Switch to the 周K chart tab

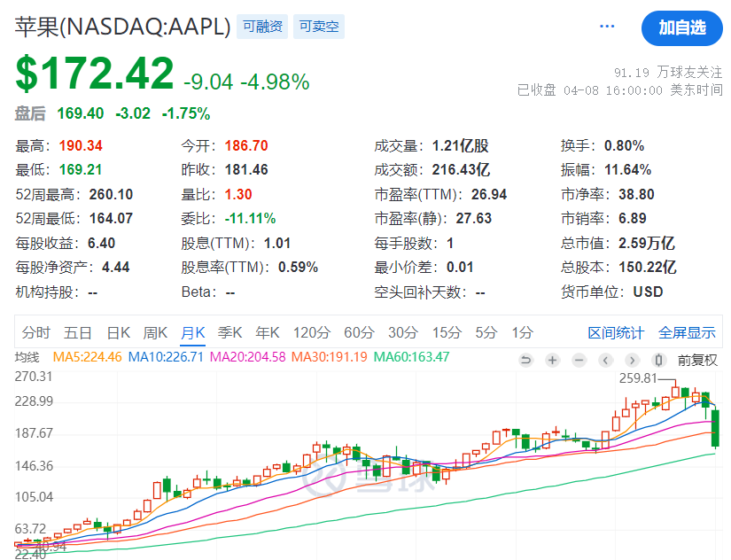[155, 333]
